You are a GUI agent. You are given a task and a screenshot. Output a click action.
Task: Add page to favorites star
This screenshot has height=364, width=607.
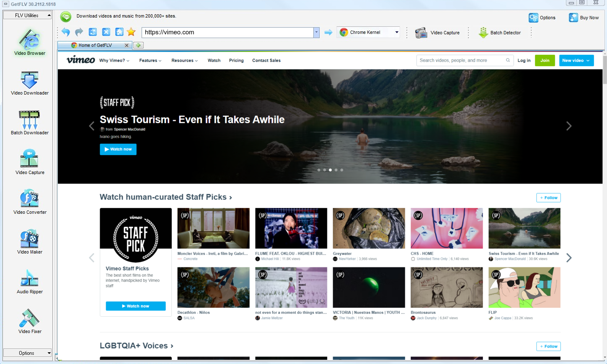click(131, 32)
